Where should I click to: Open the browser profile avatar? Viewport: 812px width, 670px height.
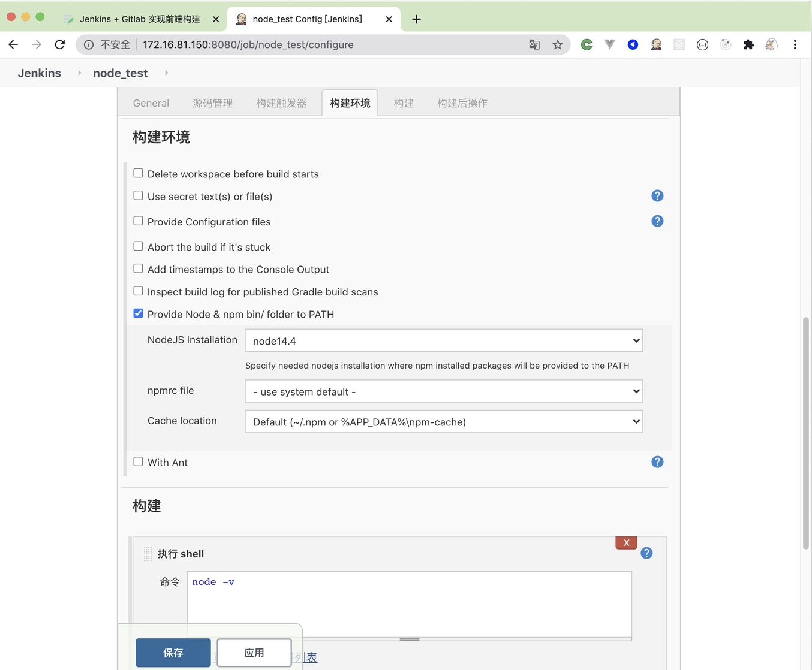point(772,44)
